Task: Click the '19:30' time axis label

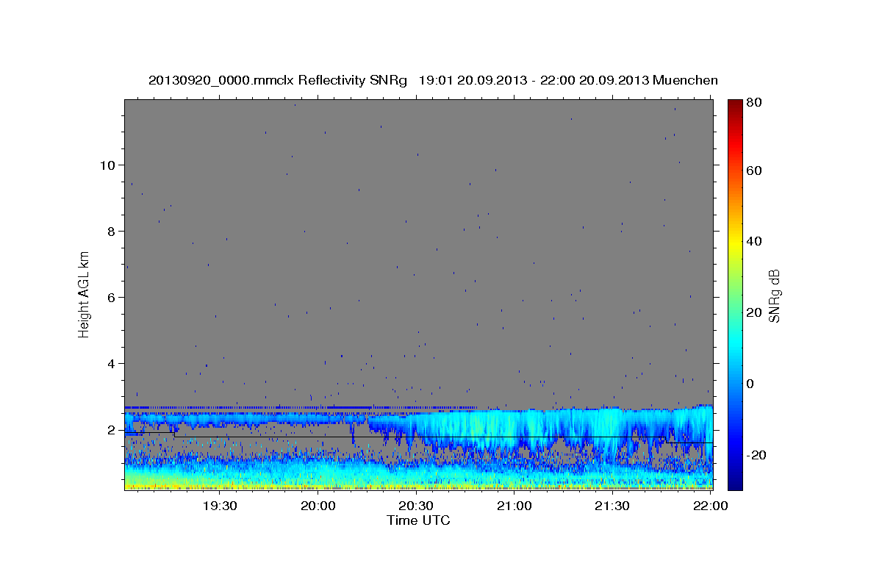Action: pyautogui.click(x=220, y=506)
